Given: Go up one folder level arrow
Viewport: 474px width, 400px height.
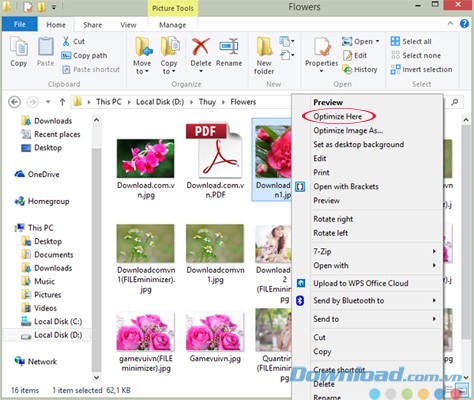Looking at the screenshot, I should (62, 102).
